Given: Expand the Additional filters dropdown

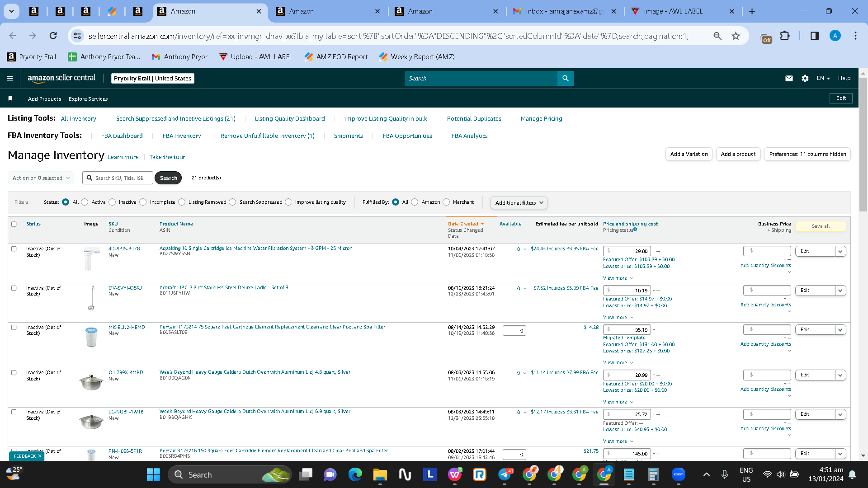Looking at the screenshot, I should tap(519, 203).
